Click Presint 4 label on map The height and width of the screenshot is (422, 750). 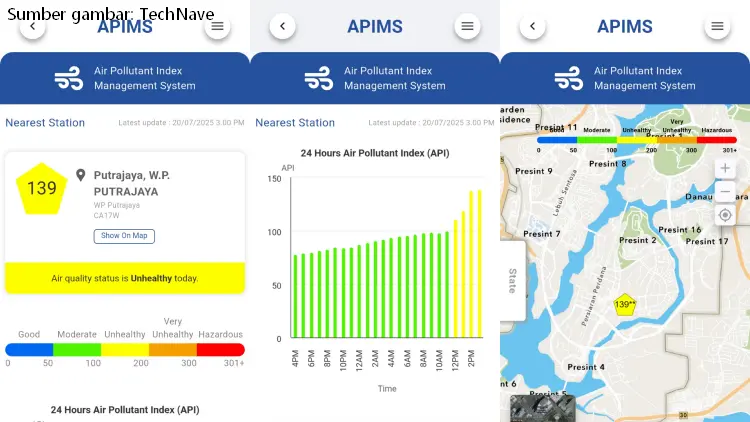[586, 367]
